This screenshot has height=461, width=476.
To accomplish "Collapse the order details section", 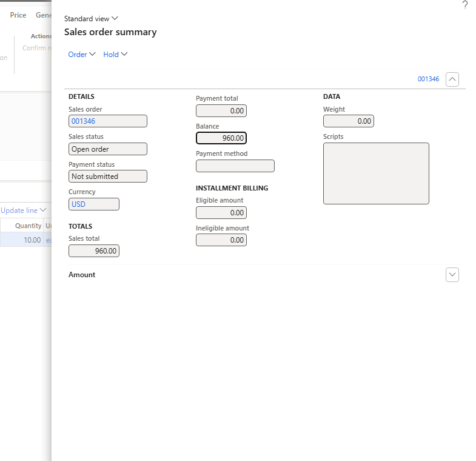I will (x=452, y=79).
